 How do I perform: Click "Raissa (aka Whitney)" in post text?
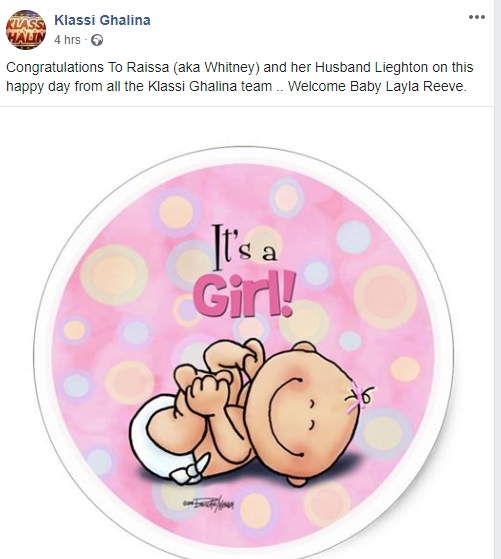pyautogui.click(x=193, y=67)
